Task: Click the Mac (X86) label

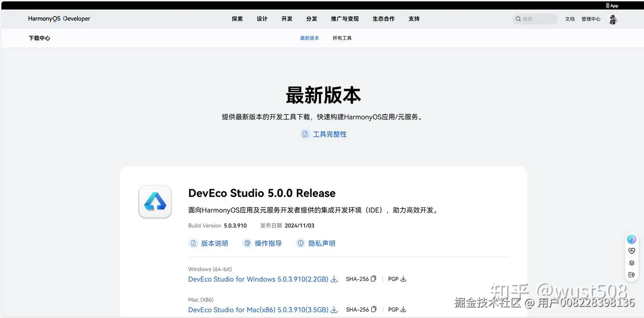Action: 201,300
